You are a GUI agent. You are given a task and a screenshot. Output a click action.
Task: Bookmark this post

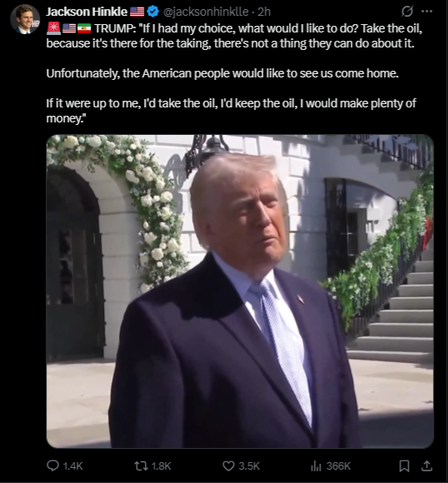click(x=404, y=466)
